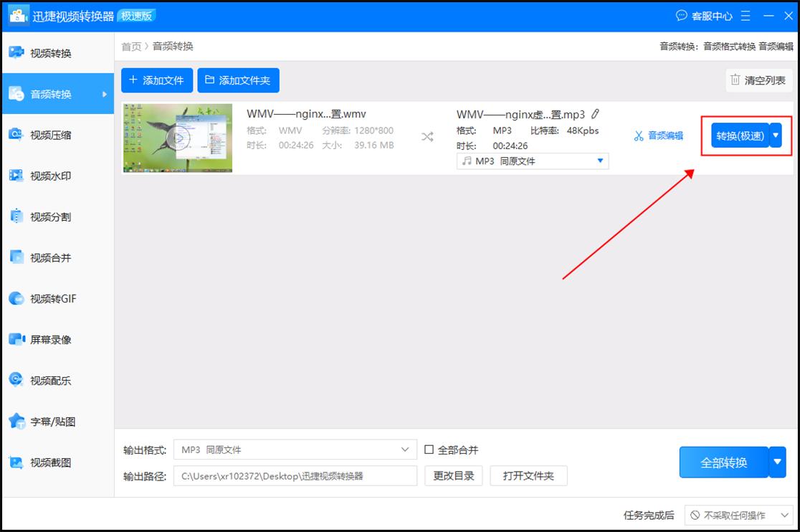This screenshot has width=800, height=532.
Task: Click the 添加文件 button
Action: pos(157,80)
